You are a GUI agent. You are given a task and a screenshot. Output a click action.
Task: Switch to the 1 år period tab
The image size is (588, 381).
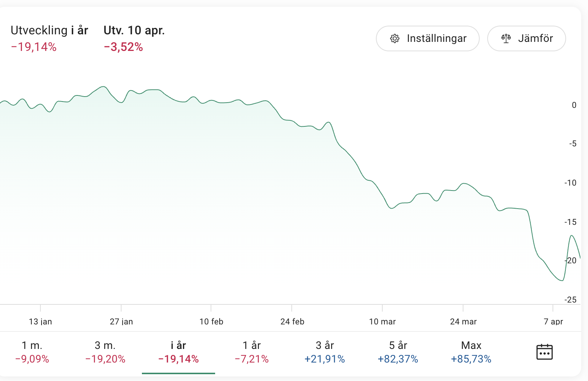pyautogui.click(x=252, y=352)
